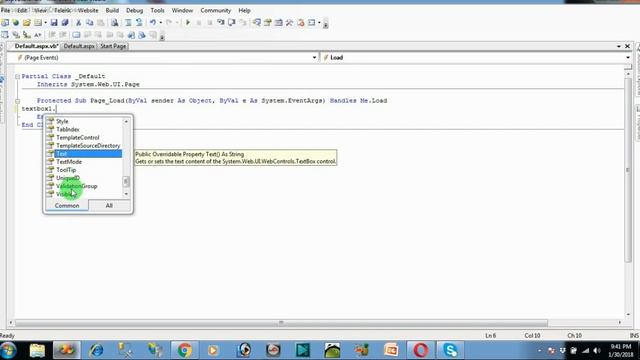Click the Open File folder icon
The width and height of the screenshot is (640, 360).
point(27,23)
